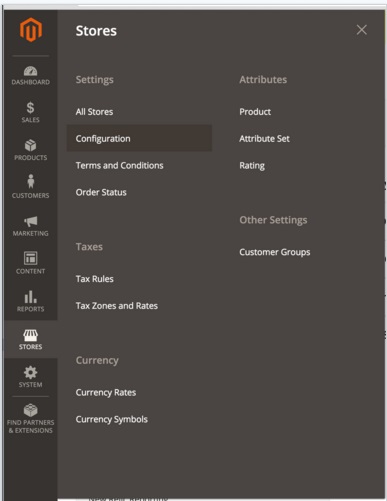Open the Sales dollar-sign icon
The image size is (387, 501).
[30, 108]
